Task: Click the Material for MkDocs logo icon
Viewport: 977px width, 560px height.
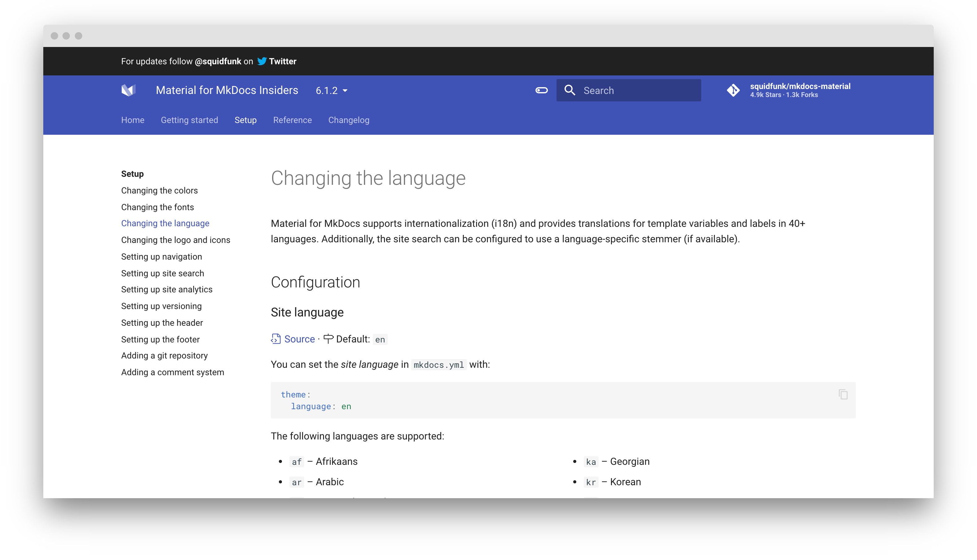Action: (129, 90)
